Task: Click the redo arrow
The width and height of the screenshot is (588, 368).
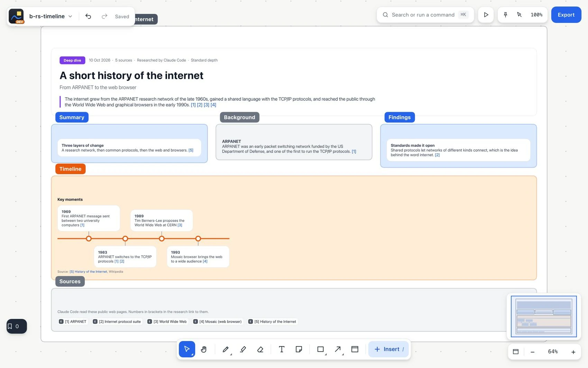Action: (104, 16)
